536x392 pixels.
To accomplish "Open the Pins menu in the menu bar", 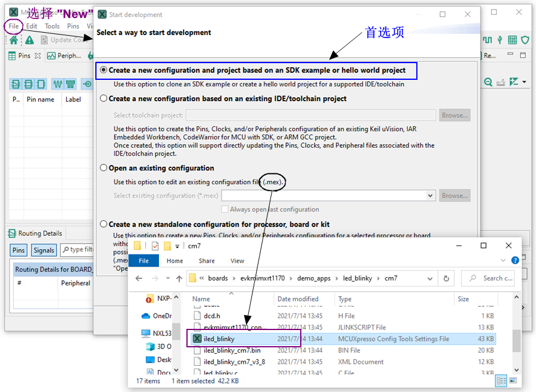I will (x=73, y=26).
